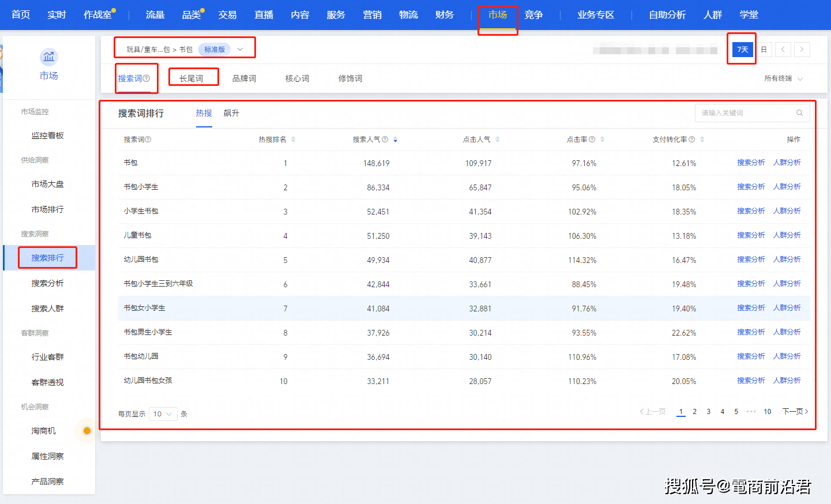
Task: Click help icon beside 搜索词 column header
Action: [x=148, y=140]
